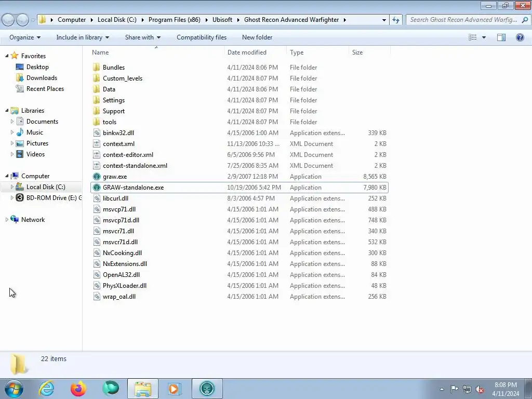This screenshot has height=399, width=532.
Task: Click the New folder button
Action: pyautogui.click(x=257, y=37)
